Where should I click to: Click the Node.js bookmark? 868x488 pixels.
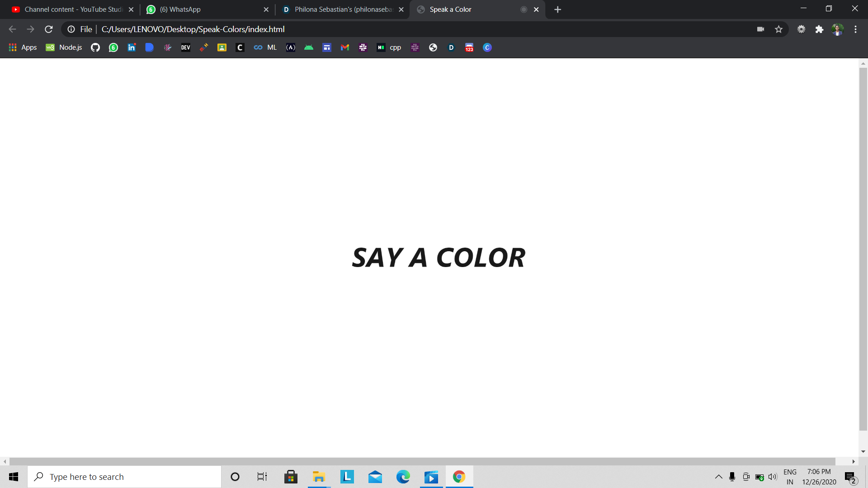64,47
